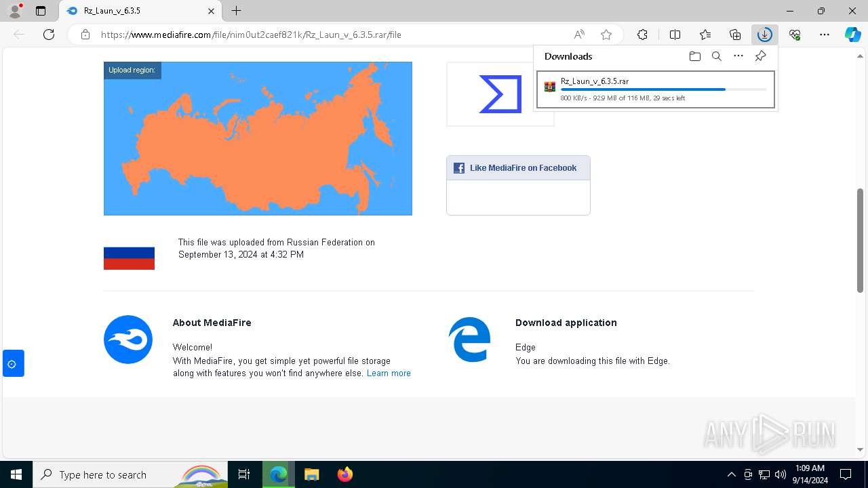The height and width of the screenshot is (488, 868).
Task: Open Browser essentials heart icon
Action: tap(795, 35)
